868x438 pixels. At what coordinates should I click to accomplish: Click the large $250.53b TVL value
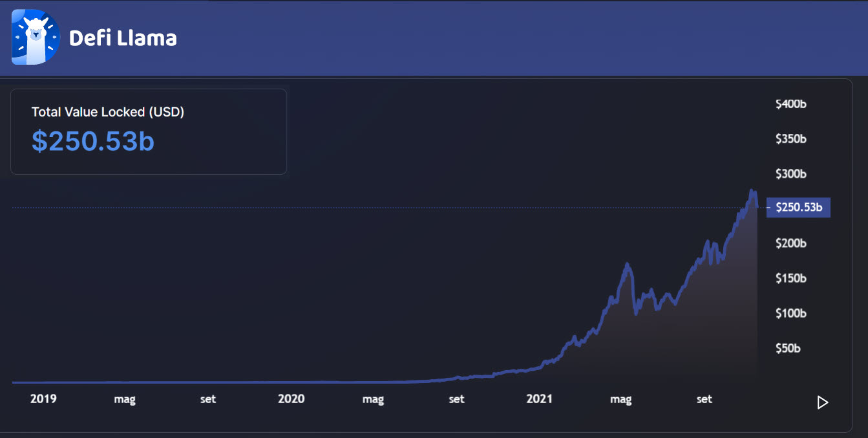93,141
